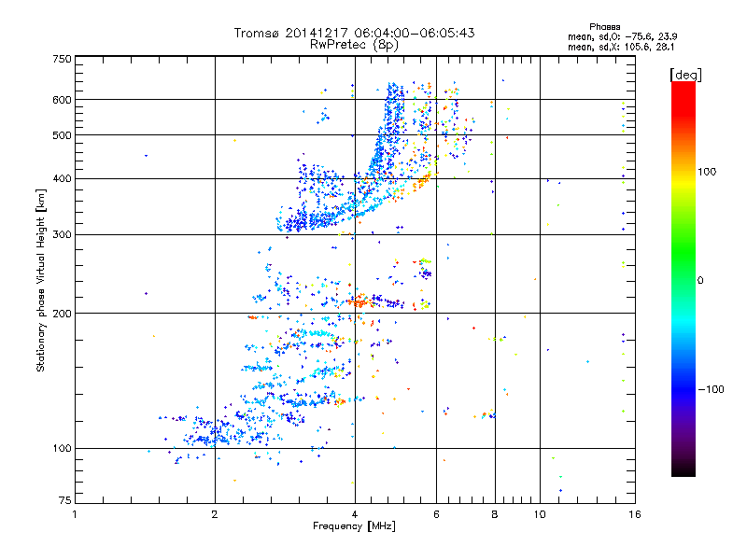
Task: Click the '100' y-axis tick label
Action: 62,448
